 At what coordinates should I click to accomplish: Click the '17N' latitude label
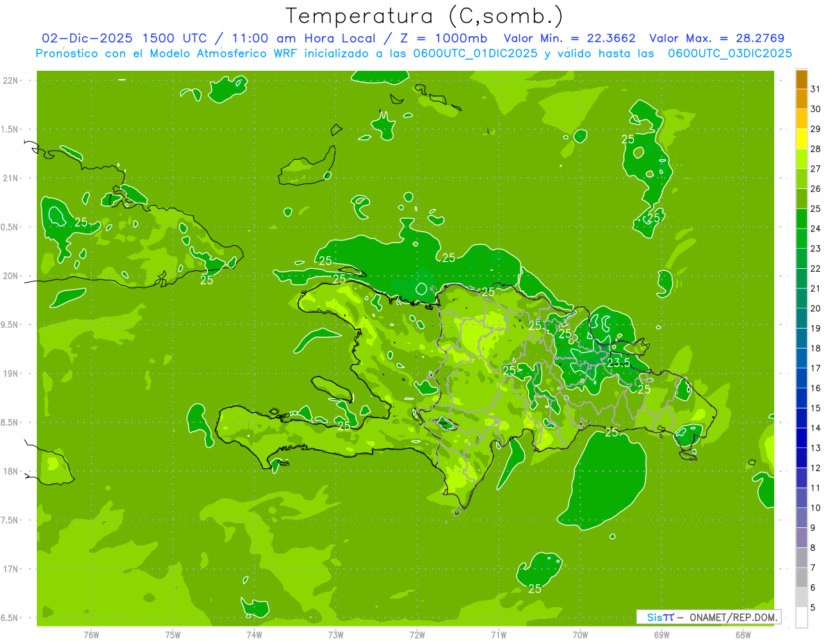point(10,569)
